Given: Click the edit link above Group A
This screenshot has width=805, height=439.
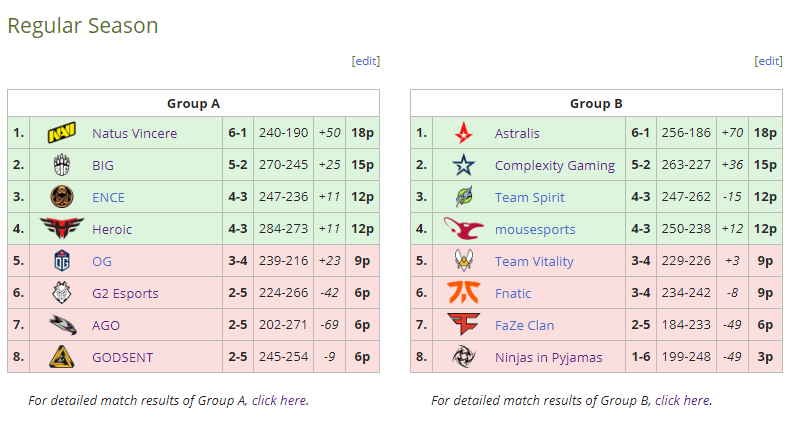Looking at the screenshot, I should coord(366,61).
